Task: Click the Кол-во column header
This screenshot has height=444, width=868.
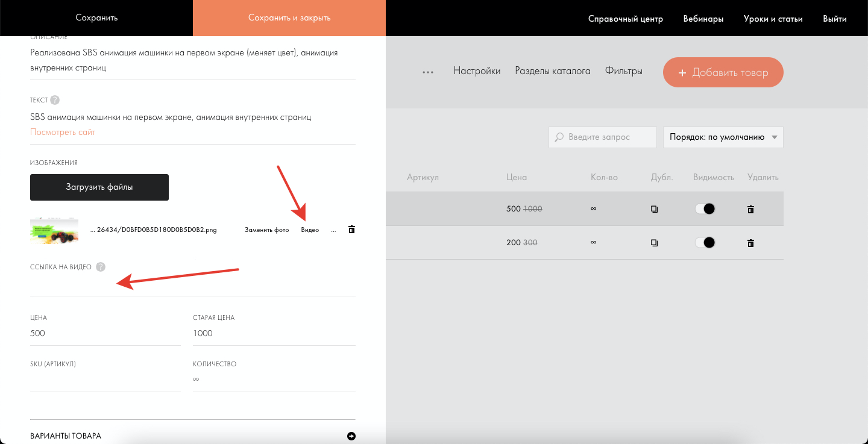Action: pyautogui.click(x=604, y=177)
